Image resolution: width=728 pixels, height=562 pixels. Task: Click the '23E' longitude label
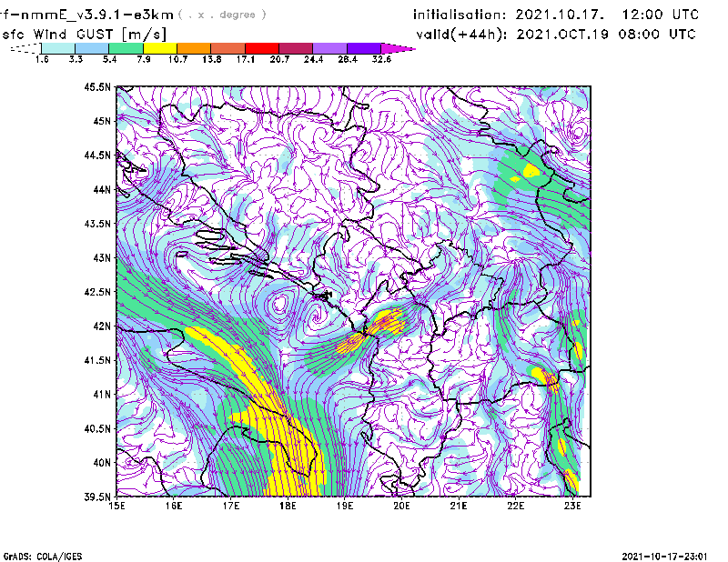tap(572, 506)
